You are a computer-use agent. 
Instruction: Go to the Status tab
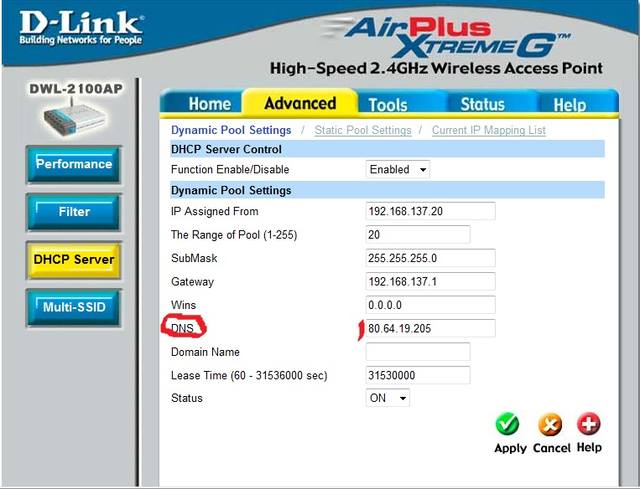[x=482, y=104]
